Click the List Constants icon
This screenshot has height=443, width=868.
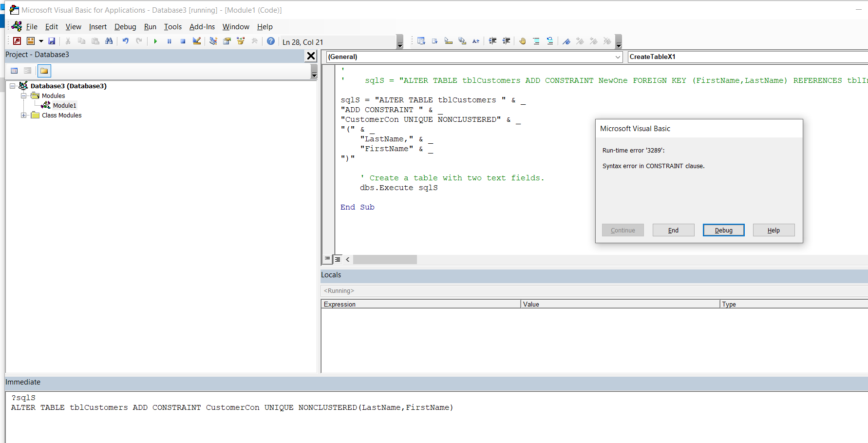[435, 41]
